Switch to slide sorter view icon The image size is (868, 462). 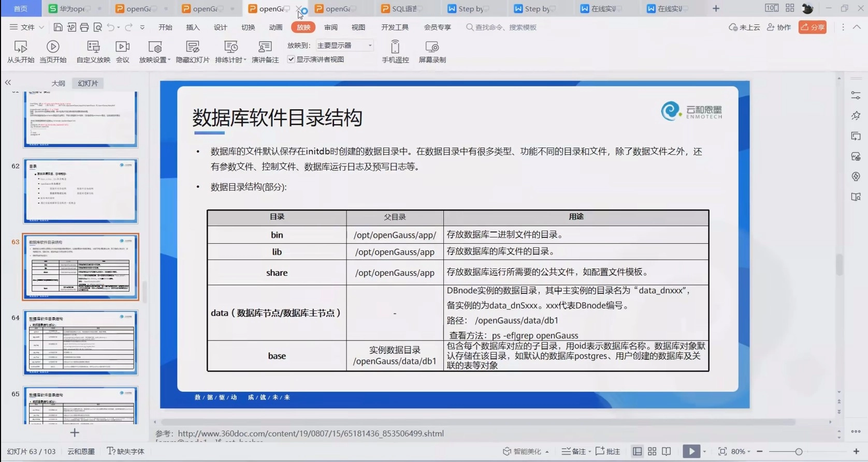pos(652,452)
